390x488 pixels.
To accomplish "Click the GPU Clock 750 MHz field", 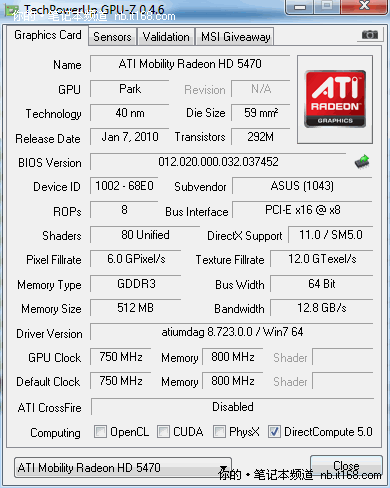I will point(121,357).
